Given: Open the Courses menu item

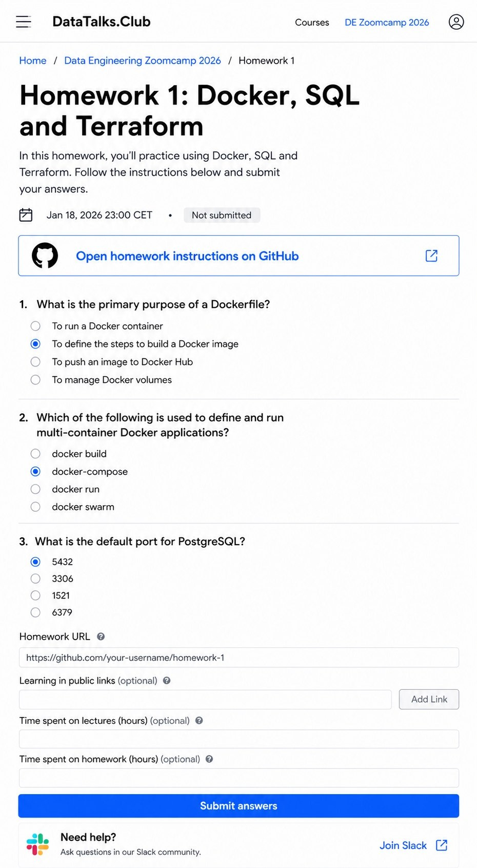Looking at the screenshot, I should coord(312,23).
